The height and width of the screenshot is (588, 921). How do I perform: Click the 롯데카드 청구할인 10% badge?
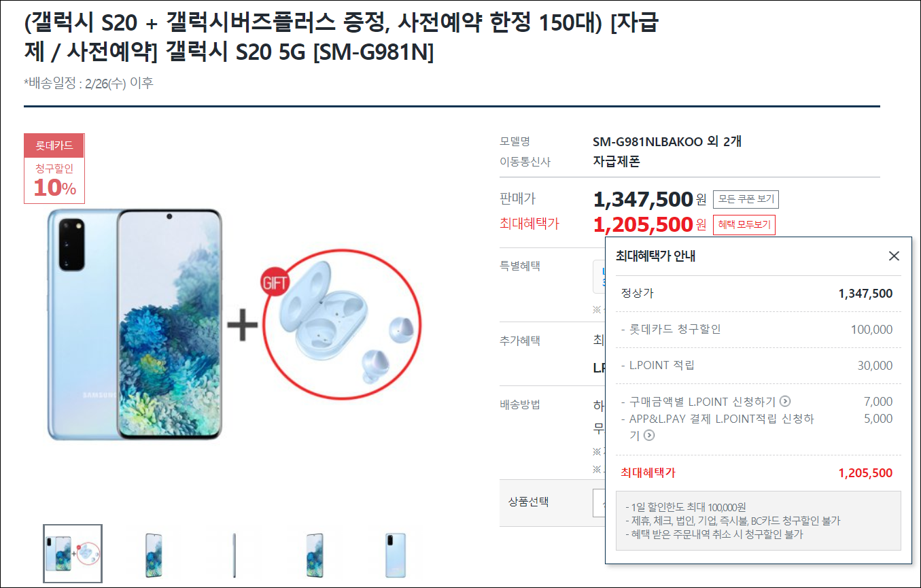(x=54, y=169)
